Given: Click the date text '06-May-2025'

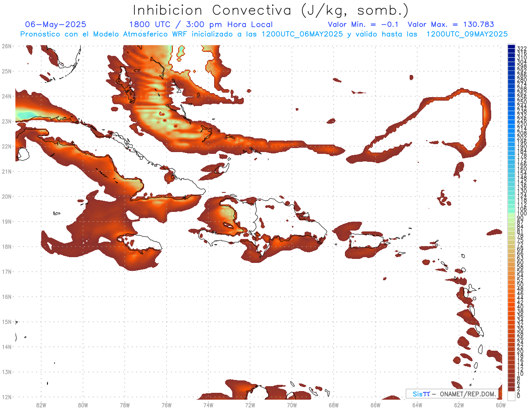Looking at the screenshot, I should [x=55, y=24].
